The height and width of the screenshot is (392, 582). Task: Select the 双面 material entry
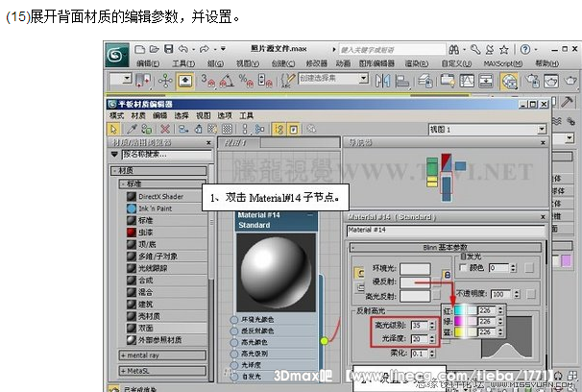tap(146, 329)
